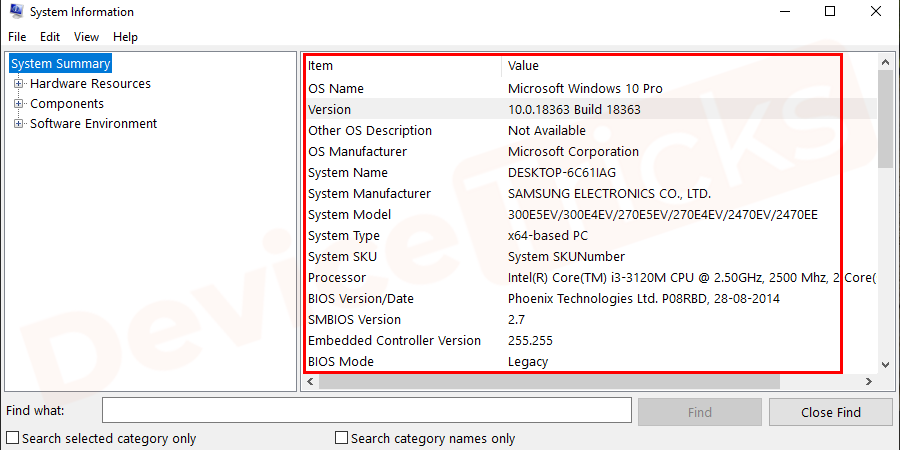Viewport: 900px width, 450px height.
Task: Expand the Hardware Resources node
Action: tap(18, 84)
